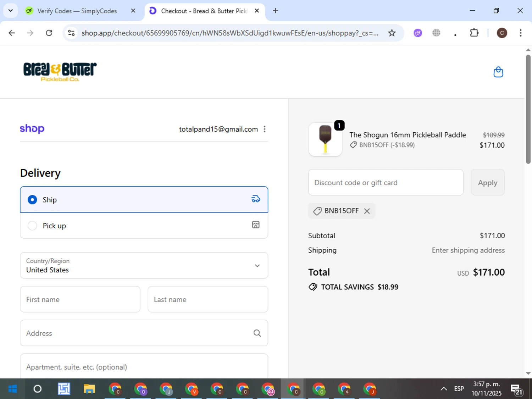Click the gray globe extension icon
This screenshot has width=532, height=399.
point(436,33)
